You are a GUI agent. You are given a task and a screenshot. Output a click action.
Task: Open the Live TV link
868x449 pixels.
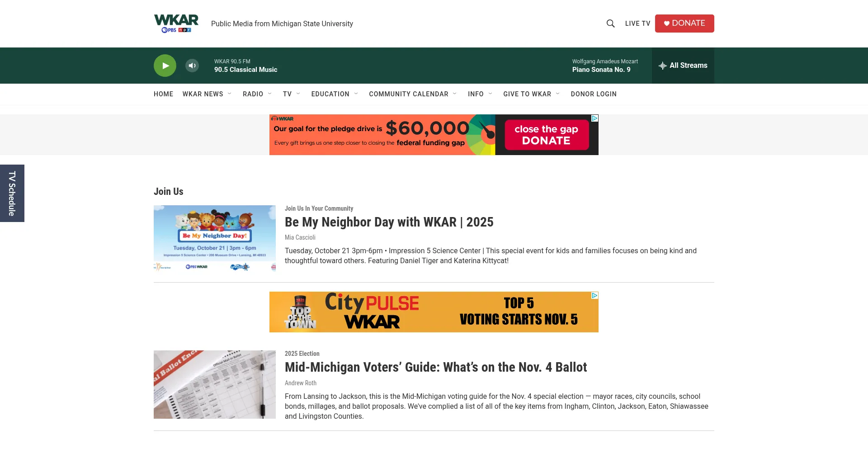pyautogui.click(x=637, y=24)
